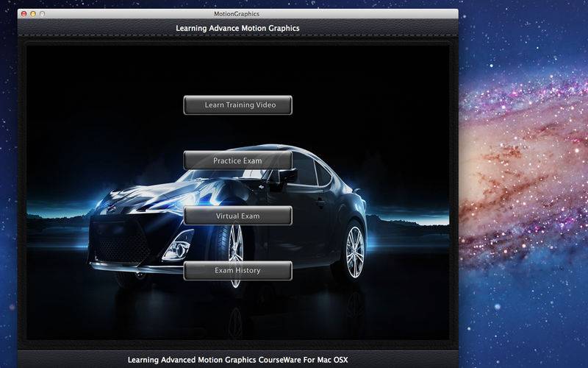
Task: Launch the Virtual Exam
Action: pyautogui.click(x=237, y=216)
